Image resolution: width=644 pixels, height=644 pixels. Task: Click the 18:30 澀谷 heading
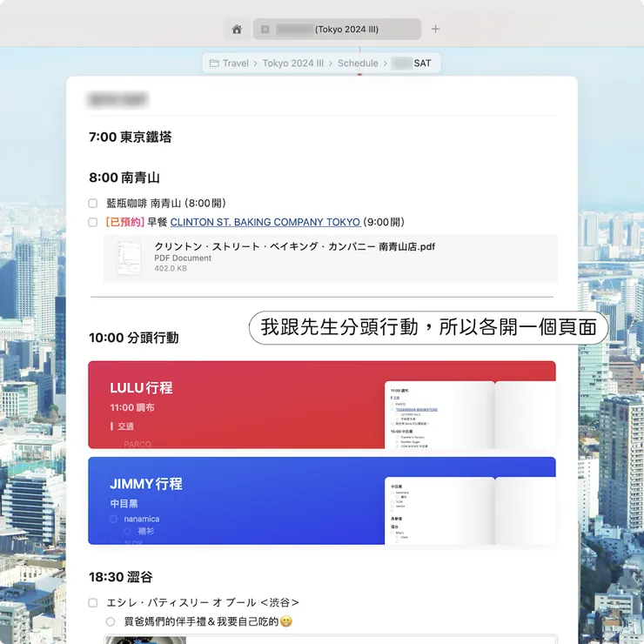tap(121, 577)
